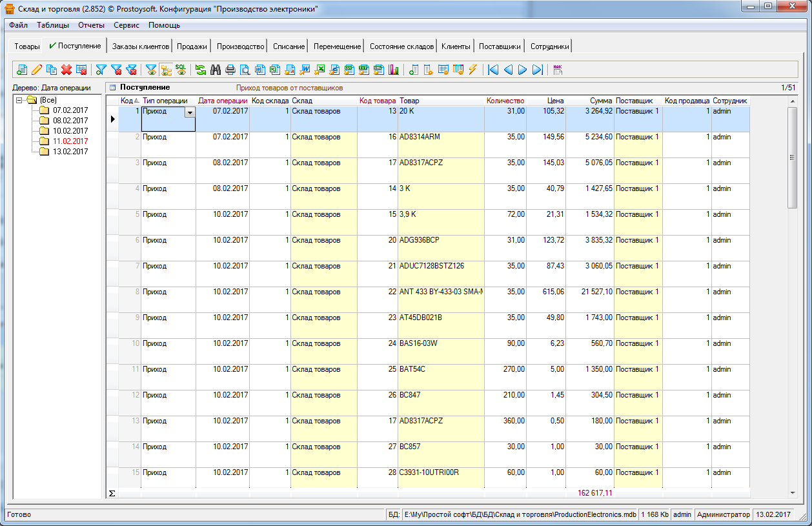Click the printer icon
The width and height of the screenshot is (812, 526).
(x=230, y=70)
